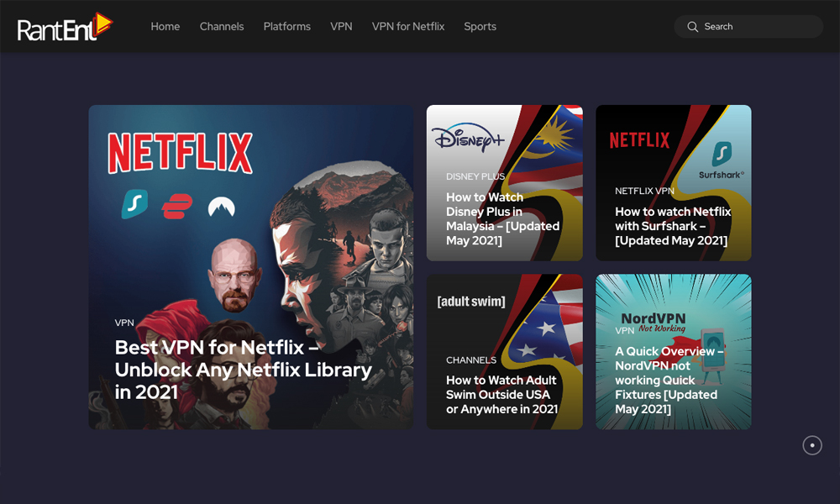Open How to watch Netflix with Surfshark
Viewport: 840px width, 504px height.
(x=673, y=226)
